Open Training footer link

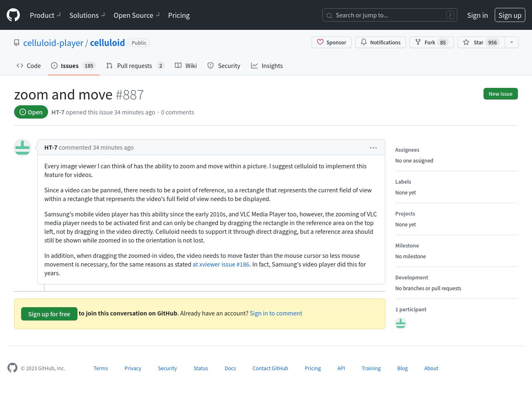[371, 368]
